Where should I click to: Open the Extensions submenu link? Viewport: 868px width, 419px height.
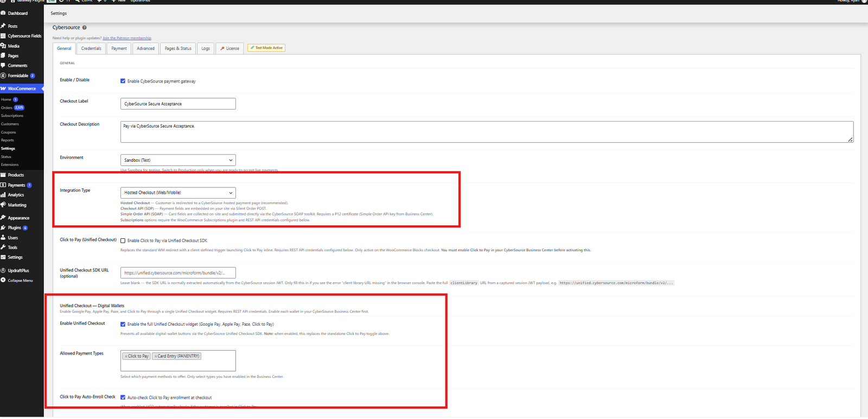pyautogui.click(x=10, y=164)
